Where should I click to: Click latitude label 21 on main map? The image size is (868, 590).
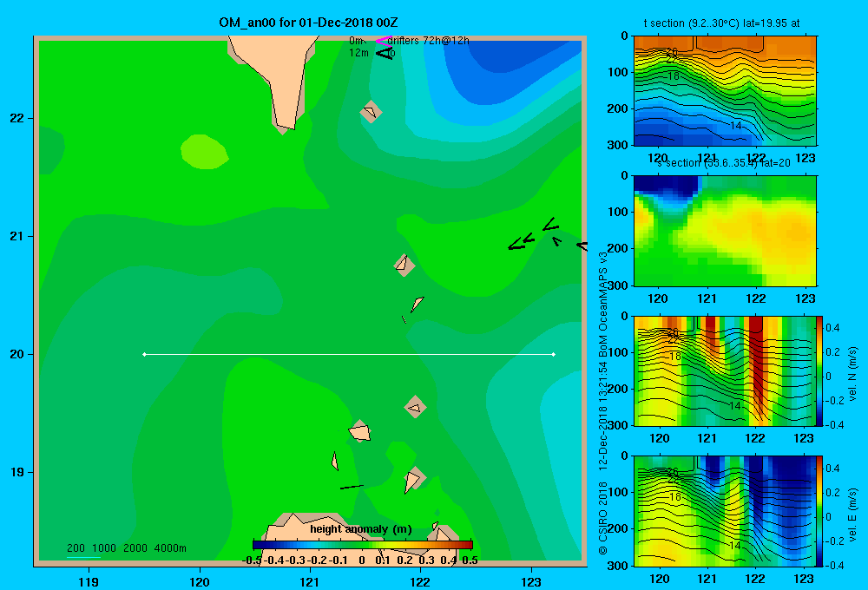coord(17,236)
